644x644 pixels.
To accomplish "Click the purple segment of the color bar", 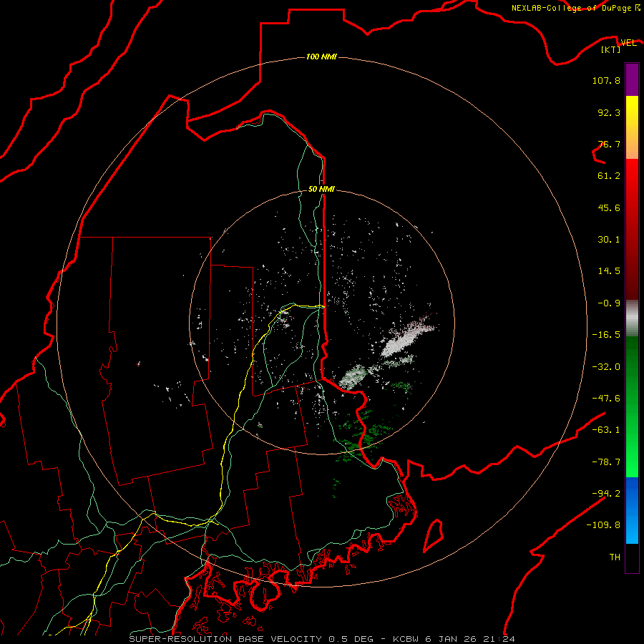I will coord(632,79).
